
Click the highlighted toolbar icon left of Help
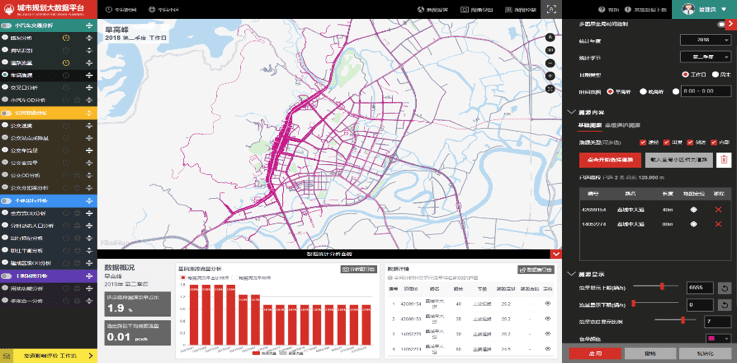tap(551, 9)
